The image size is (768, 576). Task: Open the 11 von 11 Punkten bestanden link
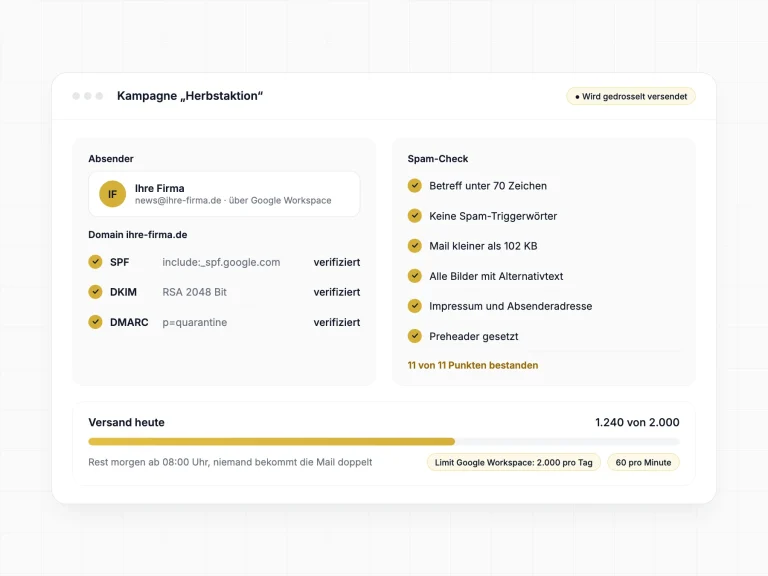click(x=473, y=365)
